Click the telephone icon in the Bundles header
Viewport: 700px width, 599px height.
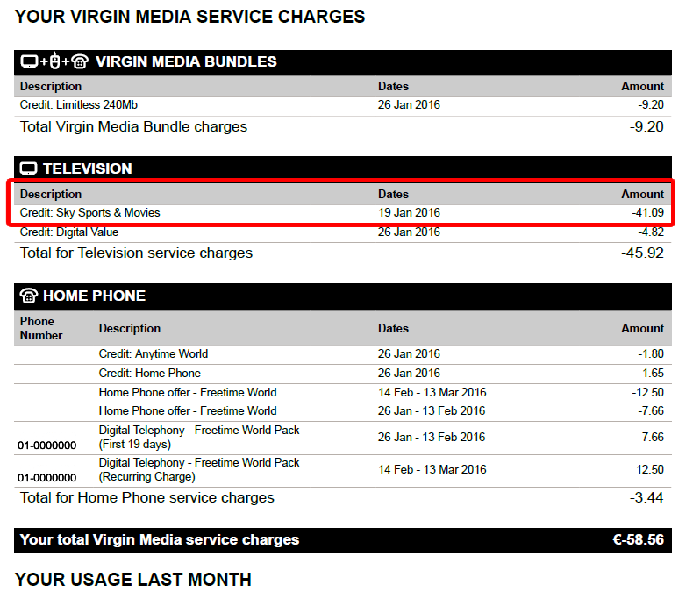[80, 61]
